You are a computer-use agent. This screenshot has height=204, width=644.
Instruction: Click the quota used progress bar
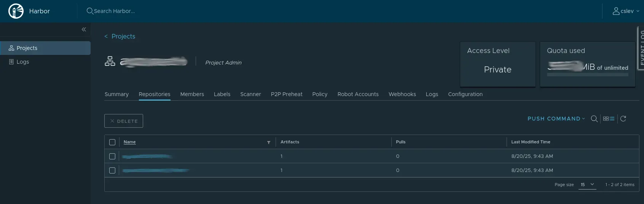pyautogui.click(x=588, y=75)
